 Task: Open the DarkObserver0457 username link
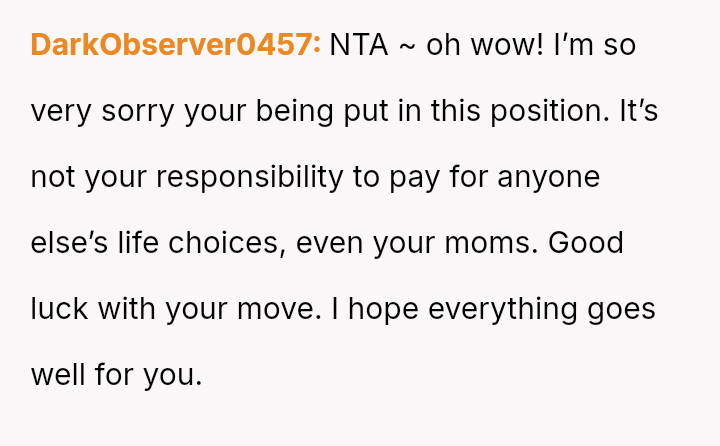pyautogui.click(x=175, y=45)
